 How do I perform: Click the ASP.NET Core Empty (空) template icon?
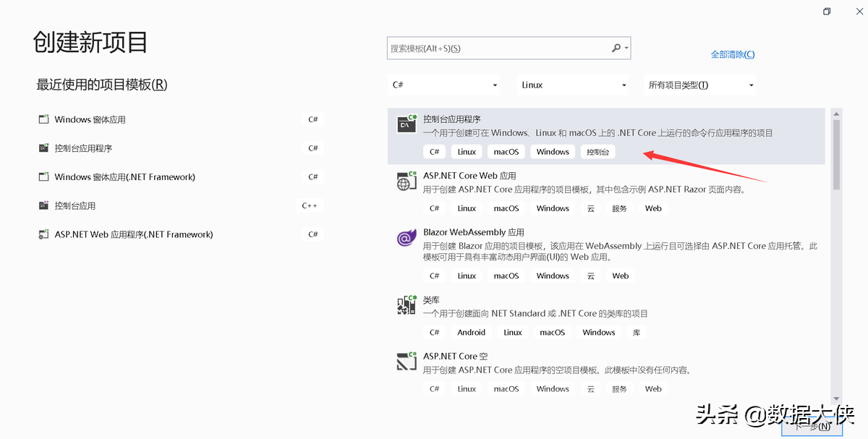coord(407,361)
